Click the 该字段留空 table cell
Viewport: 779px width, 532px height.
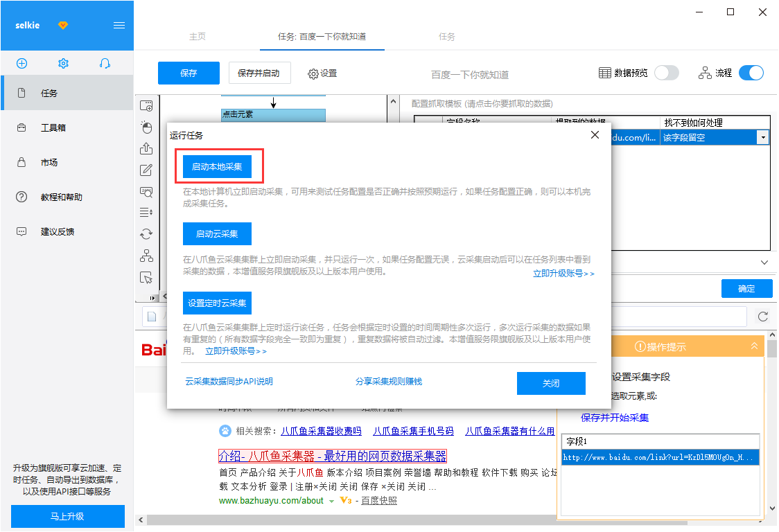pos(708,138)
